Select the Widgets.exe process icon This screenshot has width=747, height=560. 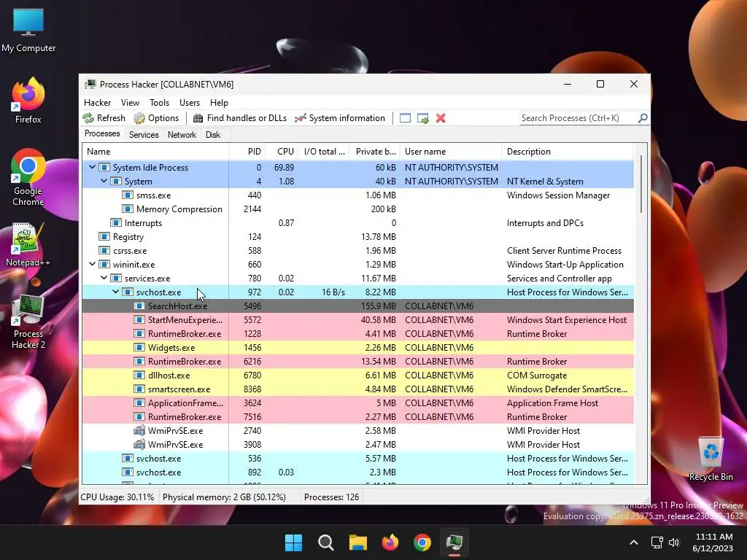[139, 348]
